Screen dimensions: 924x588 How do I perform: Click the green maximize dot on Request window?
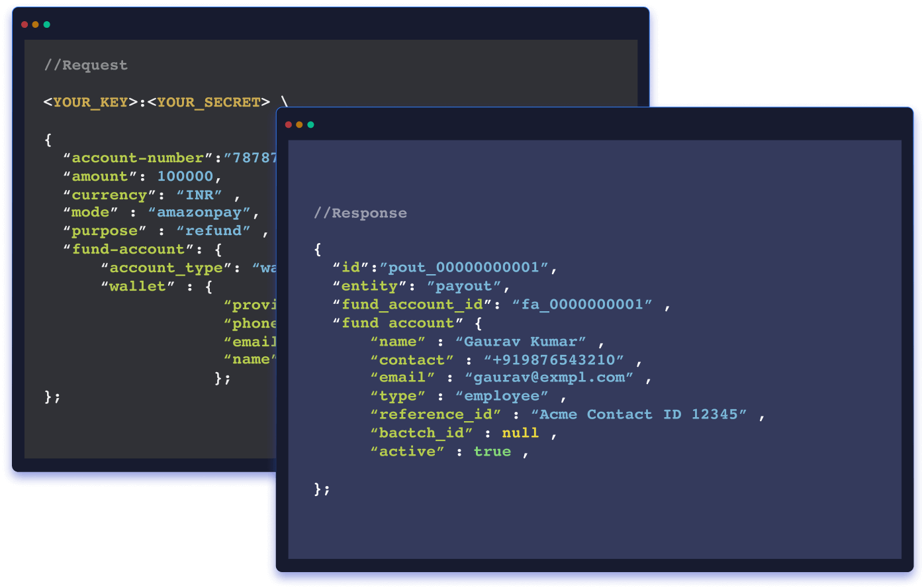47,24
